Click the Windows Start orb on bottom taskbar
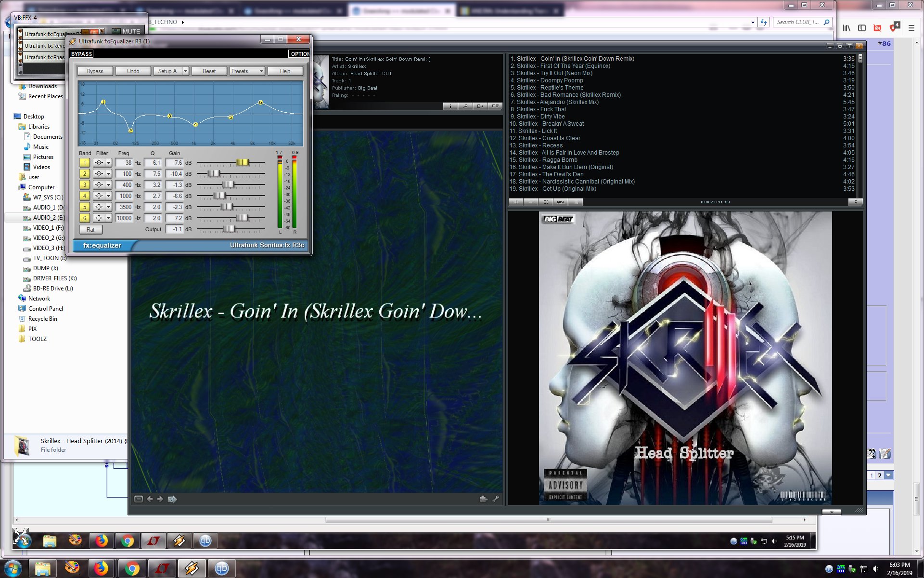The width and height of the screenshot is (924, 578). click(x=13, y=569)
